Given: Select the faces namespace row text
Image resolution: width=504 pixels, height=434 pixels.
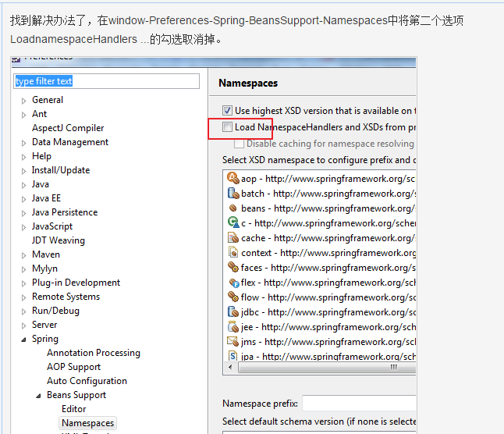Looking at the screenshot, I should coord(328,268).
